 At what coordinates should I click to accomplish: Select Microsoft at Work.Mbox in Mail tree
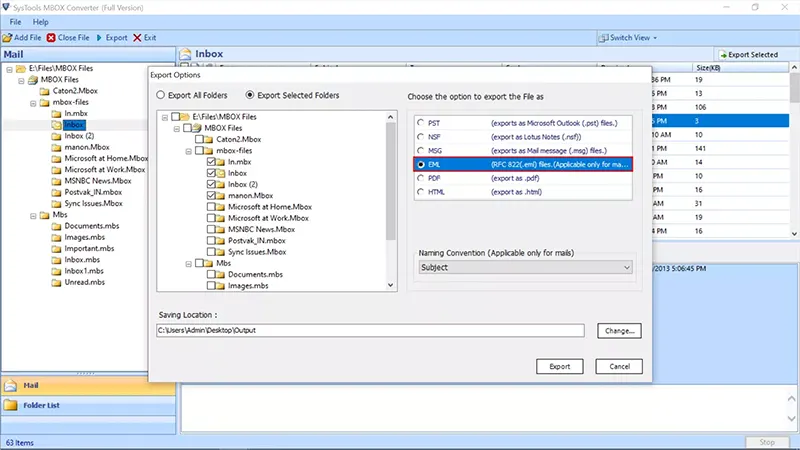[x=105, y=169]
